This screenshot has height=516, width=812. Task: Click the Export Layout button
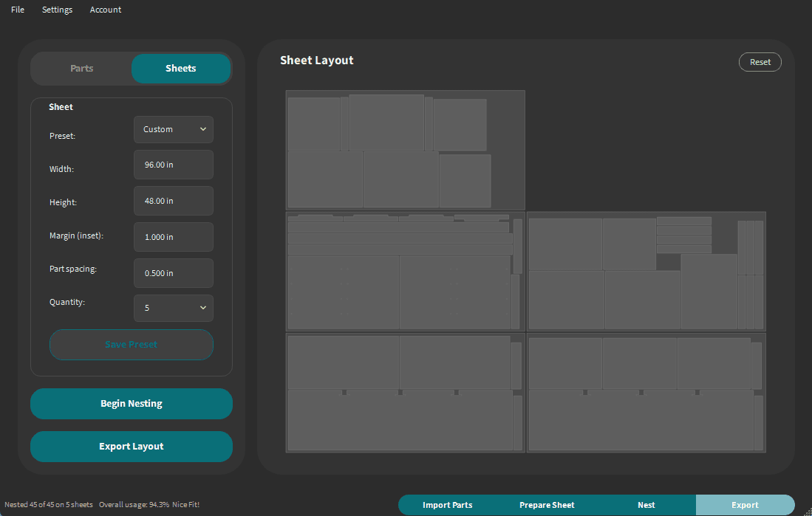tap(132, 447)
